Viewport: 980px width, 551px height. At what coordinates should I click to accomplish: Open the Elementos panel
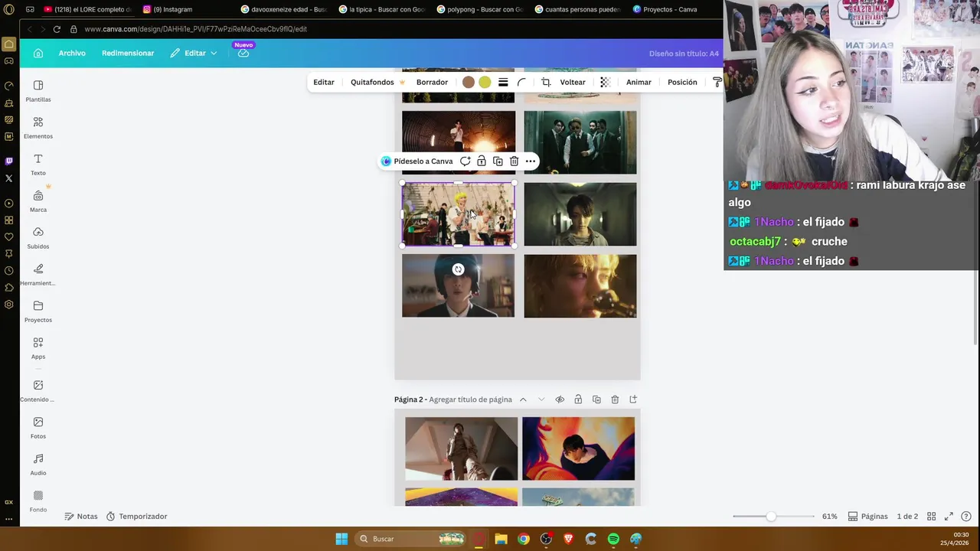click(38, 127)
